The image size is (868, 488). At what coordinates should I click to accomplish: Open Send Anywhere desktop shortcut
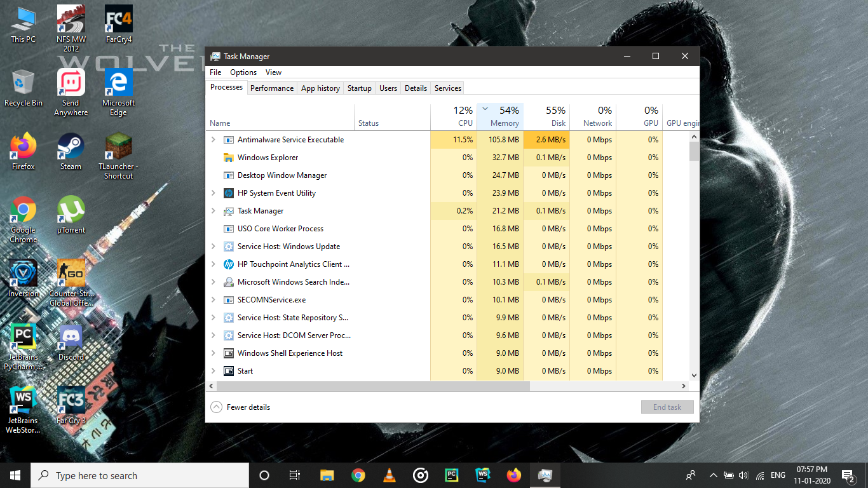(71, 93)
